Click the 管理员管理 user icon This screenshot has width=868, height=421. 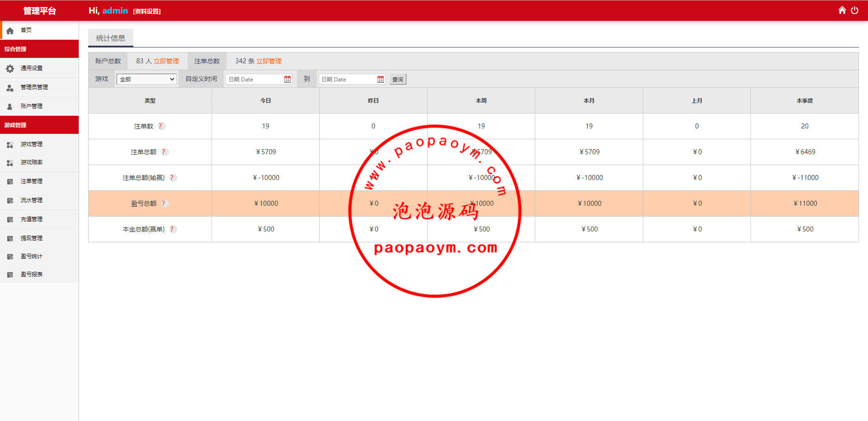[x=10, y=88]
